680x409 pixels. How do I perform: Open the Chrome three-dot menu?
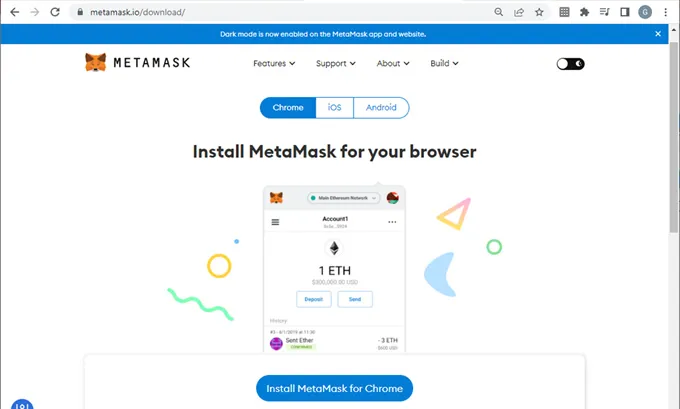click(x=665, y=12)
